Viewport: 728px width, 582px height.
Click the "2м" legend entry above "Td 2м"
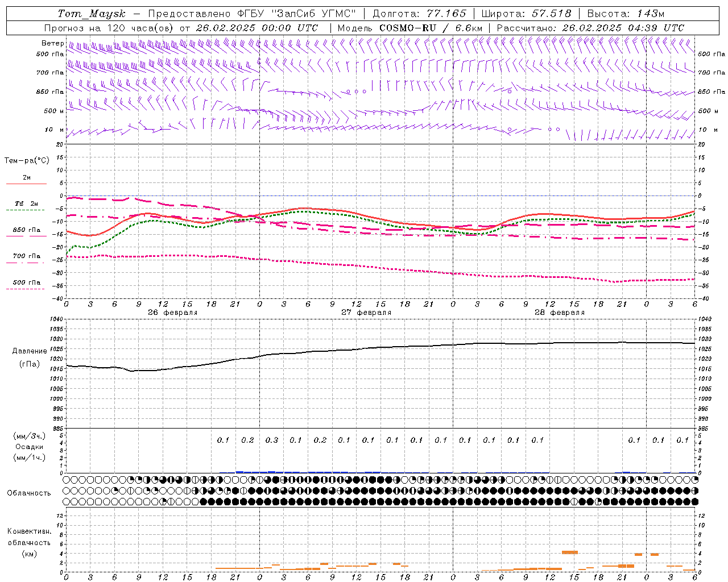tap(27, 177)
